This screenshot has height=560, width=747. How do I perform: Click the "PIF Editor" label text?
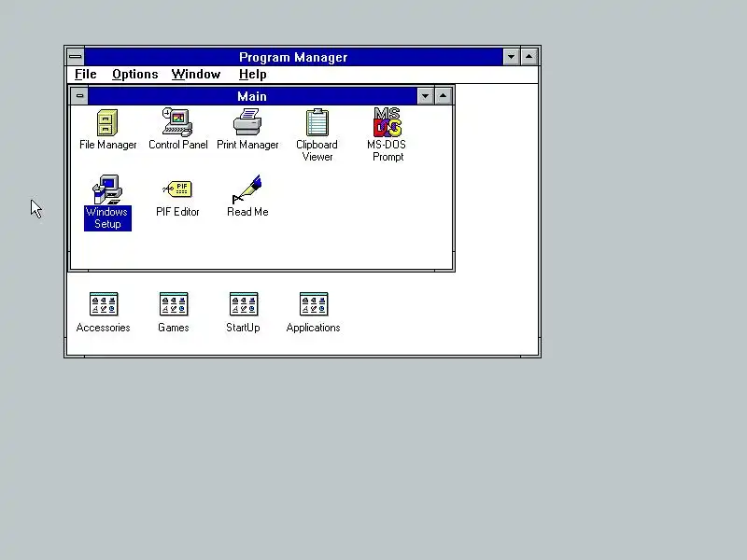(177, 212)
